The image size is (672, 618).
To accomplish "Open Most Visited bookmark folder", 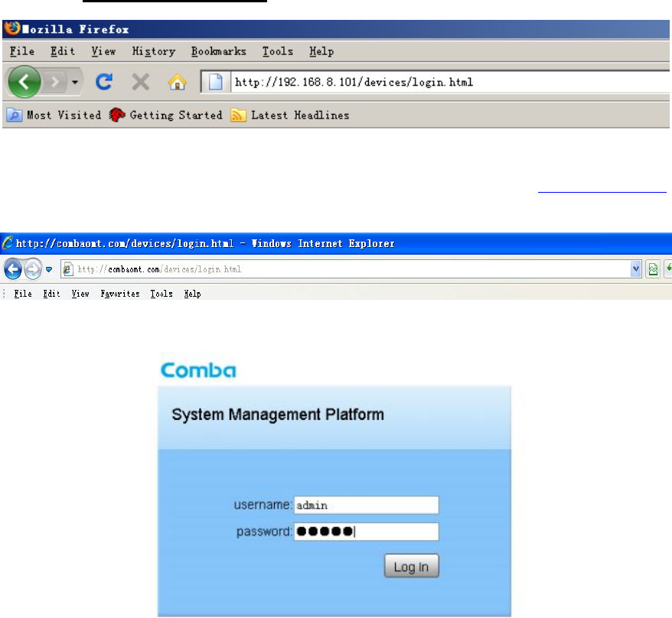I will click(54, 115).
